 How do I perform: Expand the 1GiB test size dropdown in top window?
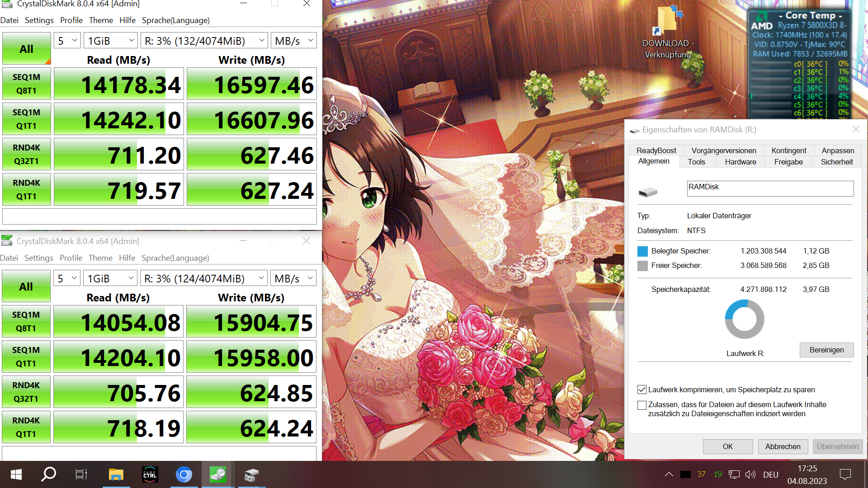111,41
